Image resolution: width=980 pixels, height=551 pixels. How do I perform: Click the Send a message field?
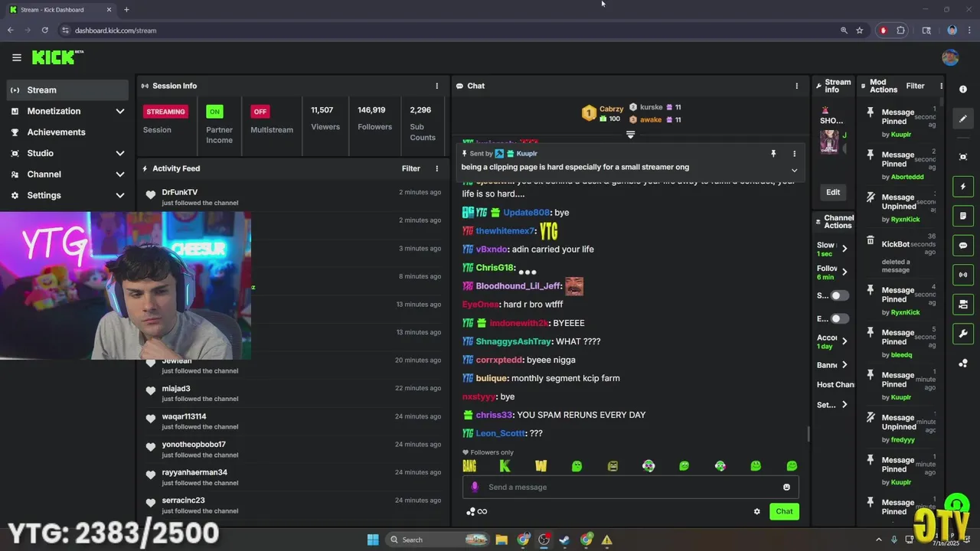(x=630, y=487)
